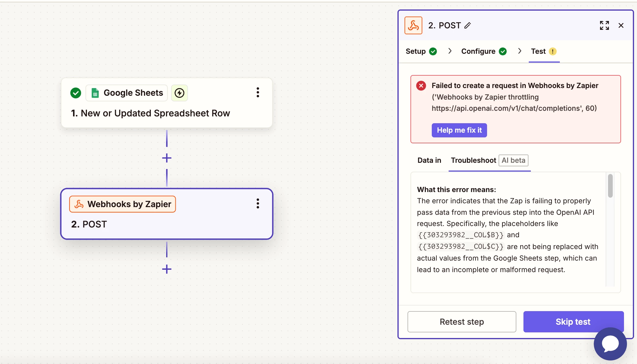637x364 pixels.
Task: Click the lightning bolt trigger icon
Action: pos(180,93)
